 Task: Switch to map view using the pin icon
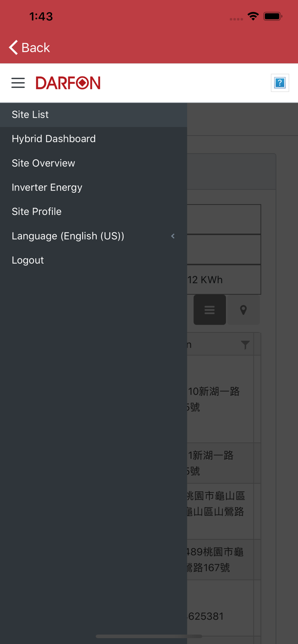(x=243, y=310)
